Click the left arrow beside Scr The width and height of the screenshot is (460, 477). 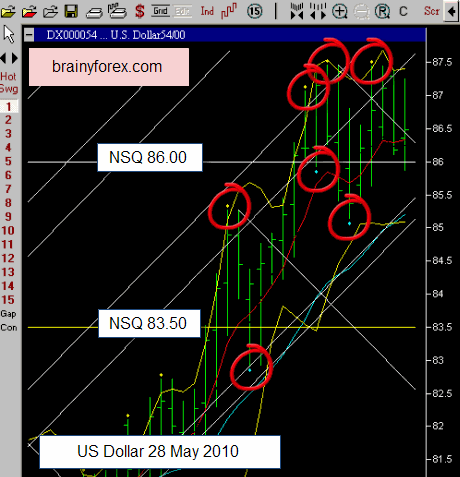pyautogui.click(x=451, y=12)
